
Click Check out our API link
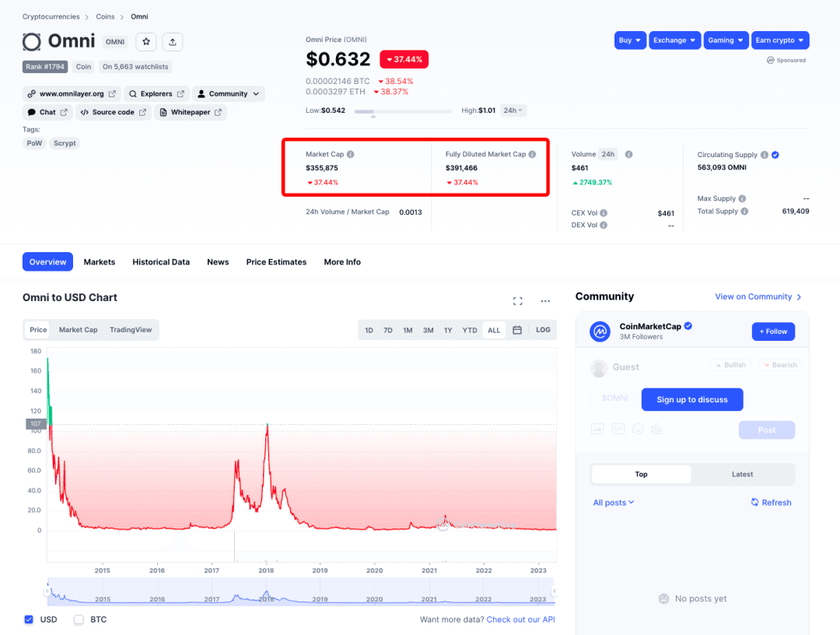[520, 619]
